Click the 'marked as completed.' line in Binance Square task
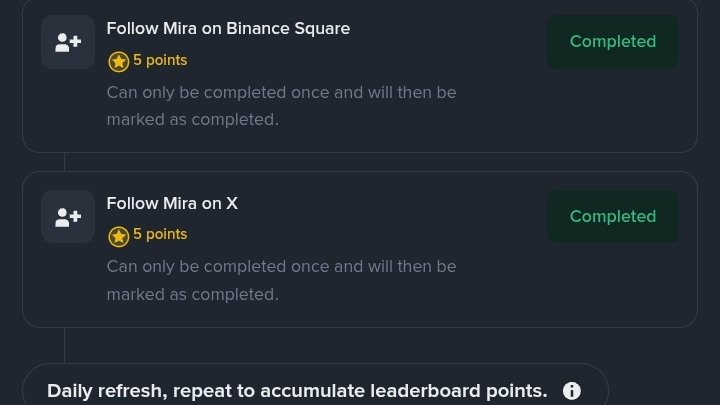This screenshot has width=720, height=405. 192,120
